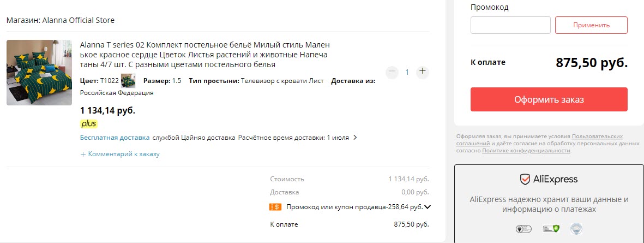Open the Пользовательских соглашений link

pyautogui.click(x=597, y=137)
